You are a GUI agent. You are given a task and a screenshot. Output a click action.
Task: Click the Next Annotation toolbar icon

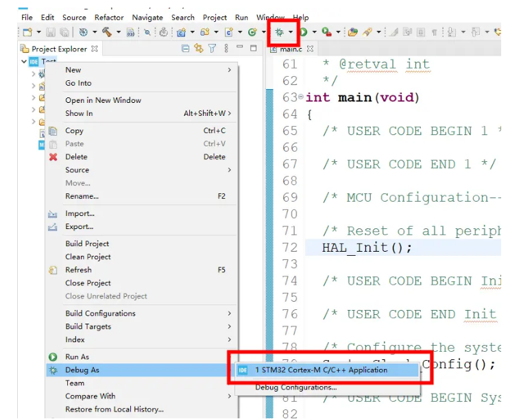[x=452, y=32]
